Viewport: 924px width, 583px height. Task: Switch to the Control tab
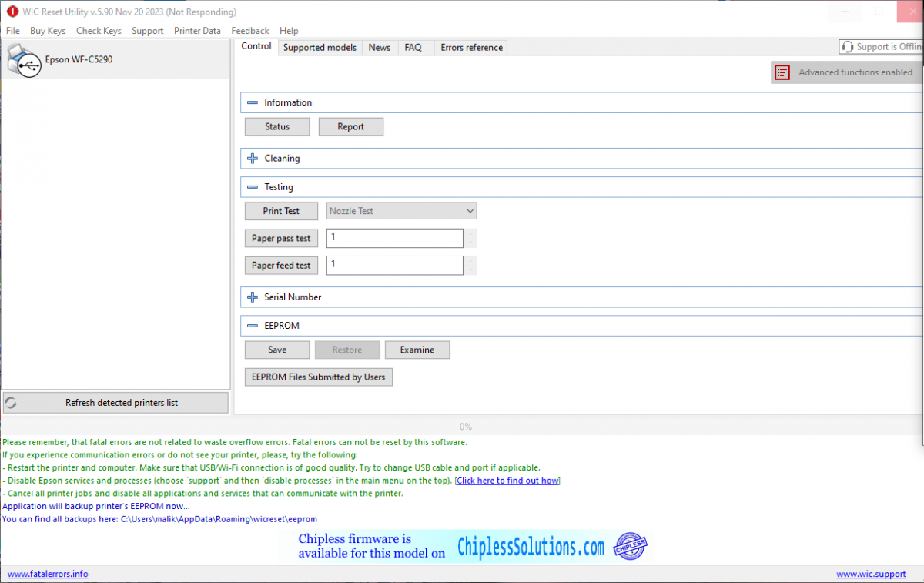click(256, 46)
